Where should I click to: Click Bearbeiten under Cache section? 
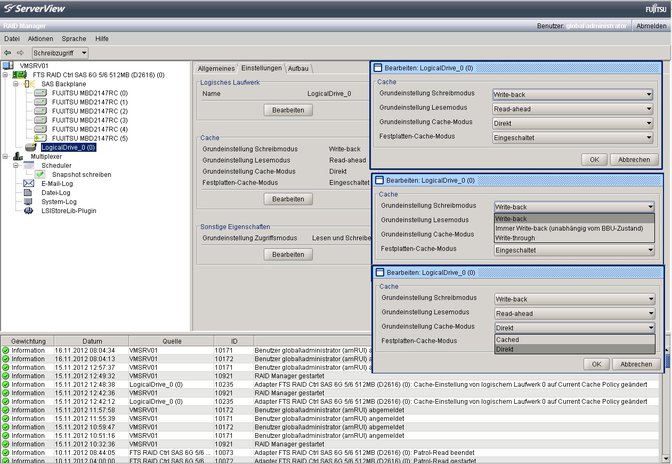[288, 199]
